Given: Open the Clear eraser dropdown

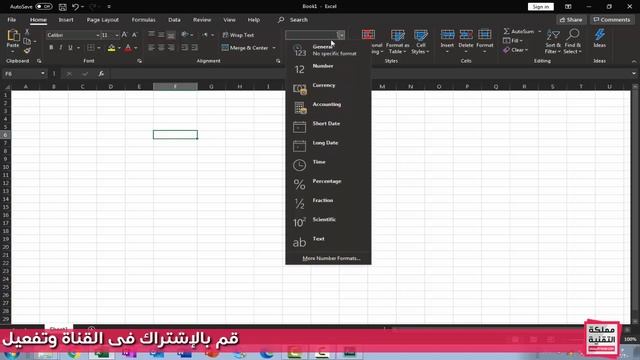Looking at the screenshot, I should click(x=516, y=50).
